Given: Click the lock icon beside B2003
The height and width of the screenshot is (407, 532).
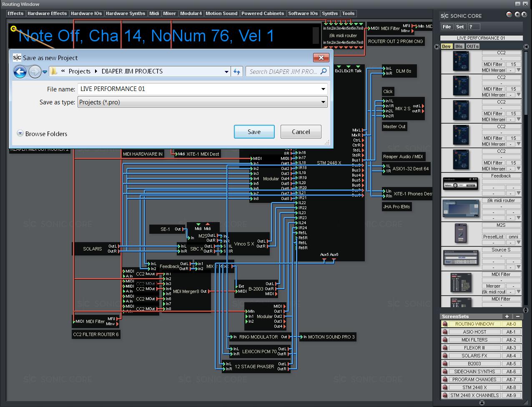Looking at the screenshot, I should coord(445,364).
